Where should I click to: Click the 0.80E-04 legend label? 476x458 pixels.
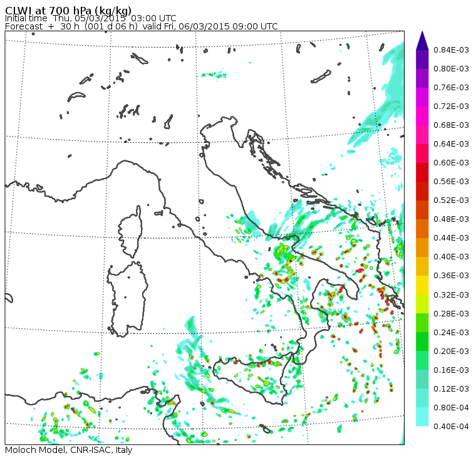click(x=451, y=408)
